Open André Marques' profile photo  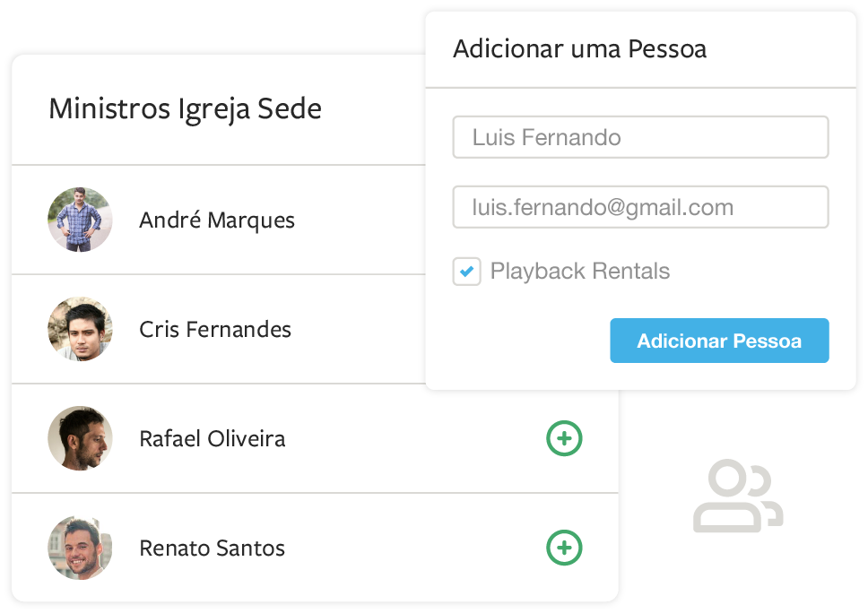[80, 220]
